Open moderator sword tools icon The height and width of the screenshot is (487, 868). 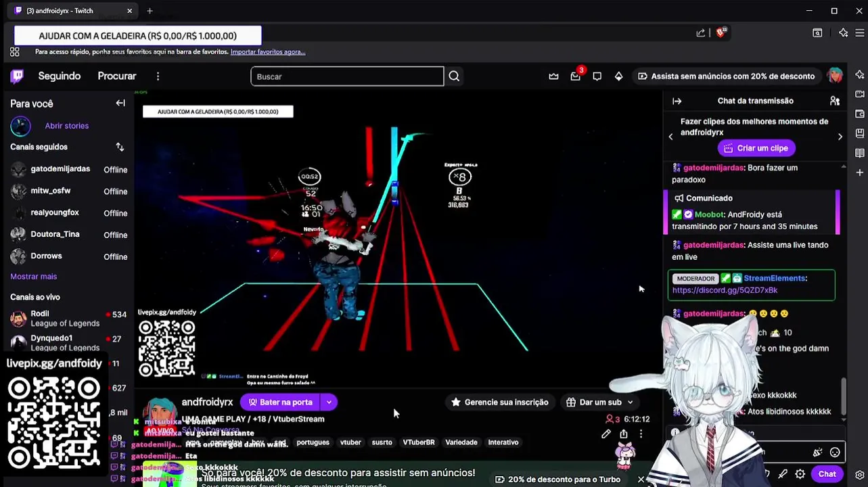pyautogui.click(x=783, y=474)
